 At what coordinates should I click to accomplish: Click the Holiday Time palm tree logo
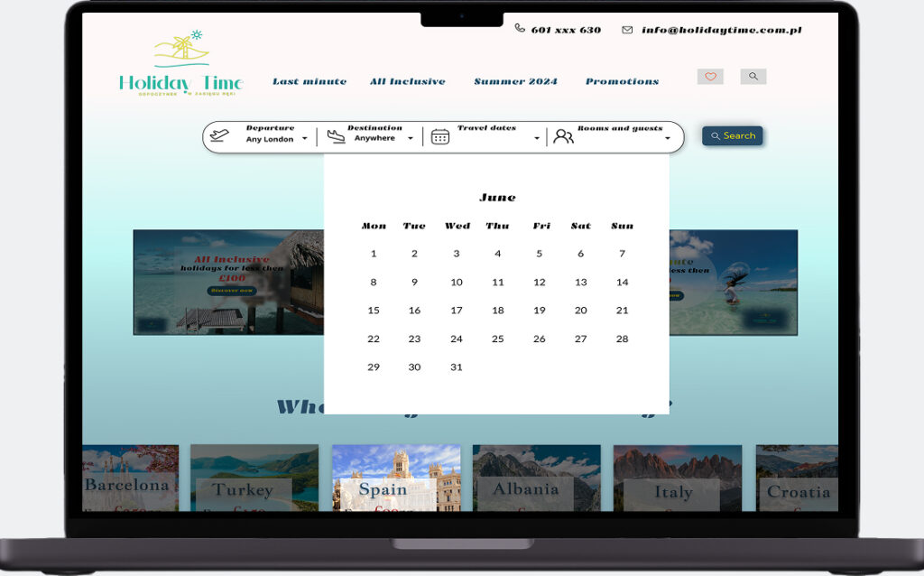pyautogui.click(x=180, y=64)
